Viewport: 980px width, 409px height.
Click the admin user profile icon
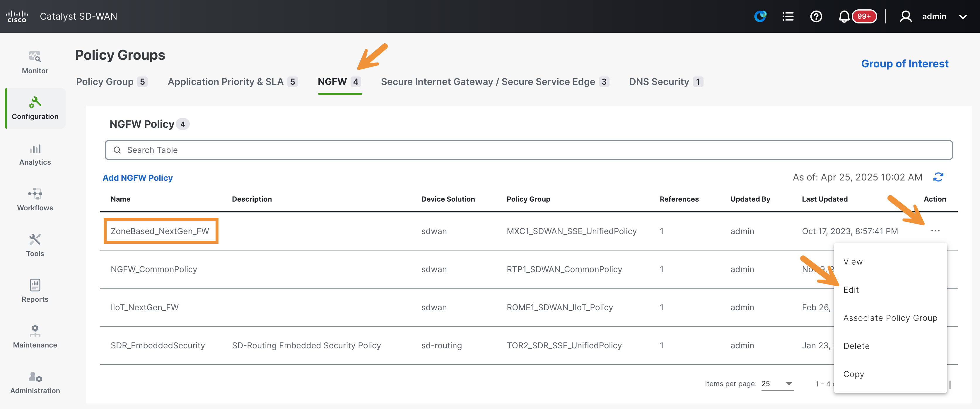click(905, 16)
